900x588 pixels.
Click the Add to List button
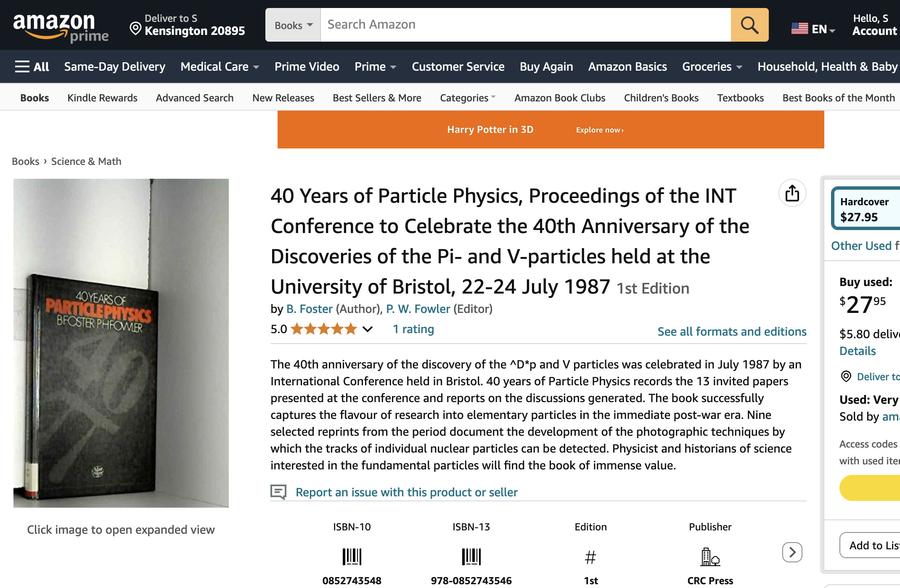pyautogui.click(x=871, y=545)
